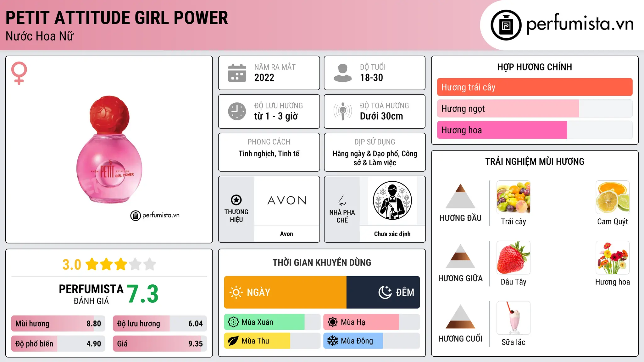Click the Hương trái cây accord bar

(535, 87)
